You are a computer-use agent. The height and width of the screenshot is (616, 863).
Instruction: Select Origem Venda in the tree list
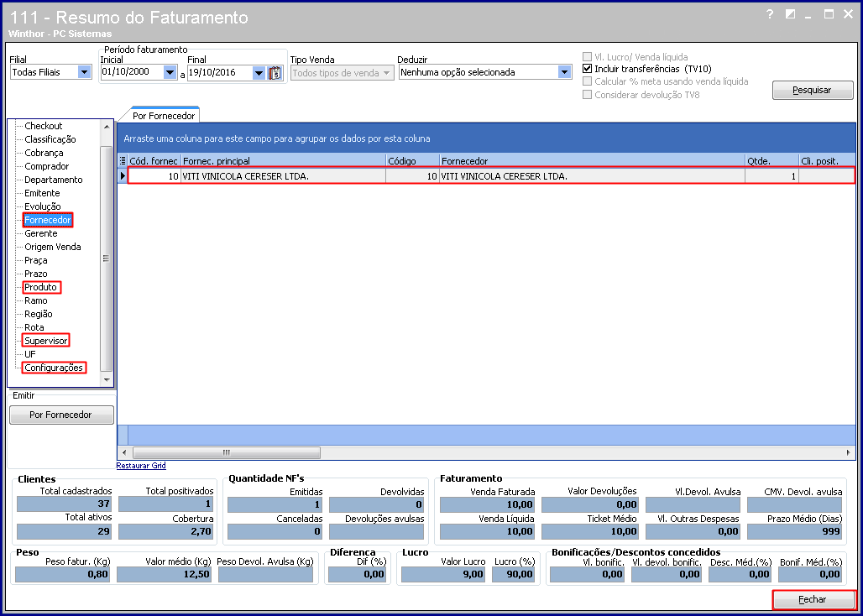pyautogui.click(x=52, y=247)
